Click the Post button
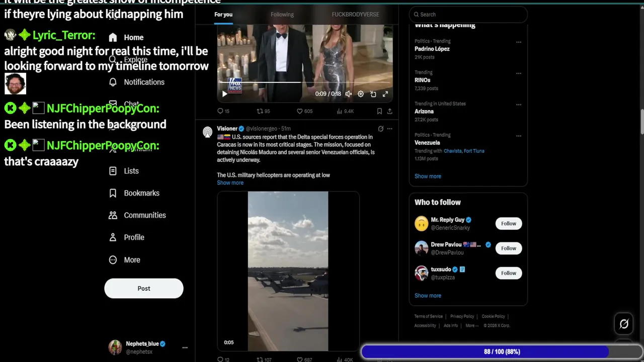 tap(144, 289)
